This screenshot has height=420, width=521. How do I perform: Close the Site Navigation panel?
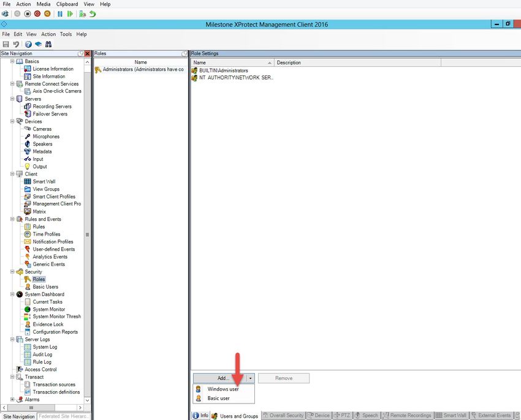pos(88,53)
